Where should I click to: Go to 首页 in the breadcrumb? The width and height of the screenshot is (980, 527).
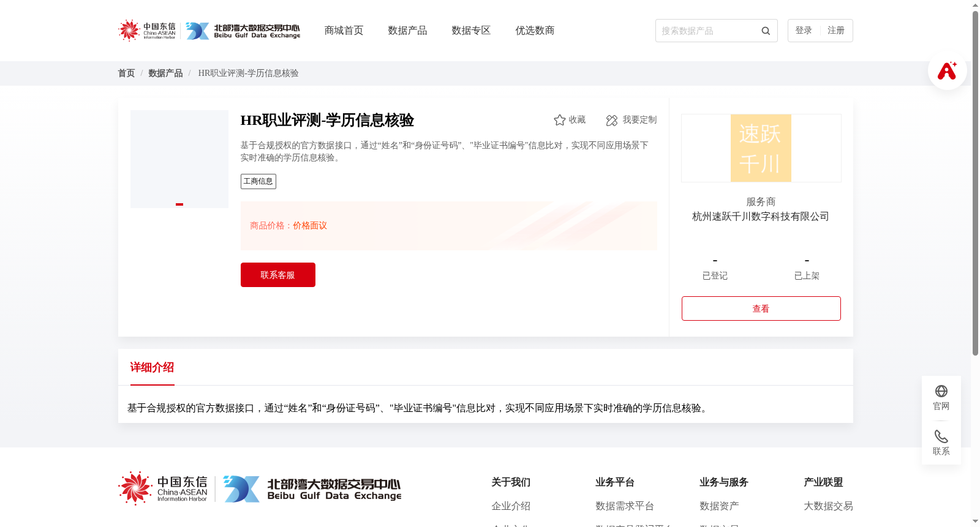[126, 73]
